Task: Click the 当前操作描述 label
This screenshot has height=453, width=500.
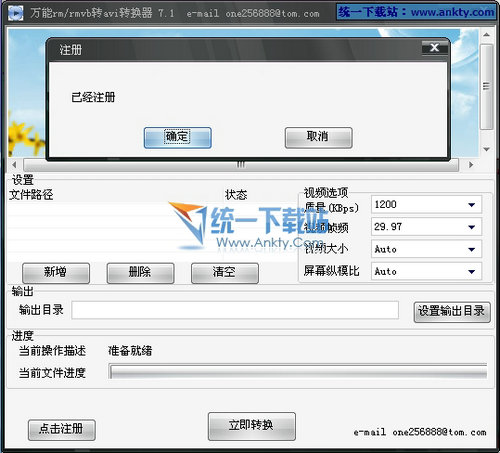Action: coord(52,351)
